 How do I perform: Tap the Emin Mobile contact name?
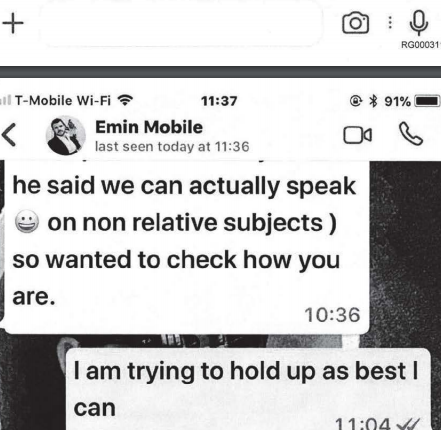click(x=149, y=127)
